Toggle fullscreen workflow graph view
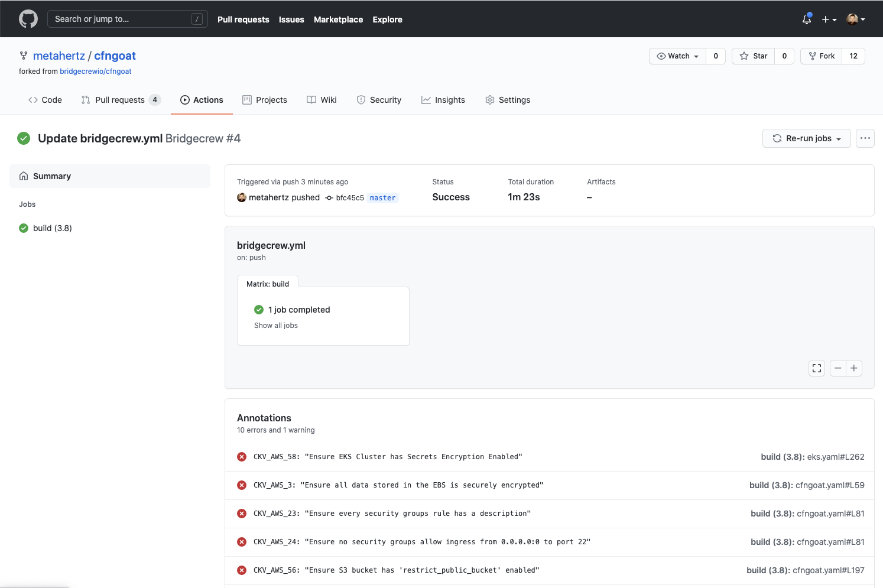The height and width of the screenshot is (588, 883). 817,368
